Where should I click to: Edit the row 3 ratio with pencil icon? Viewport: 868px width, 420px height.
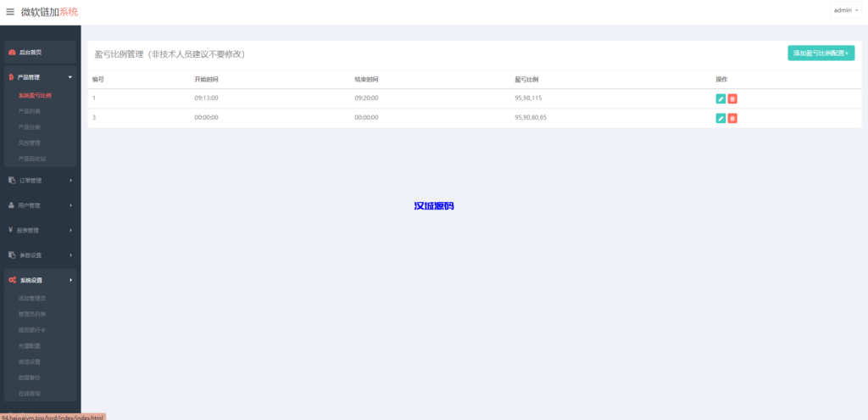[x=721, y=118]
